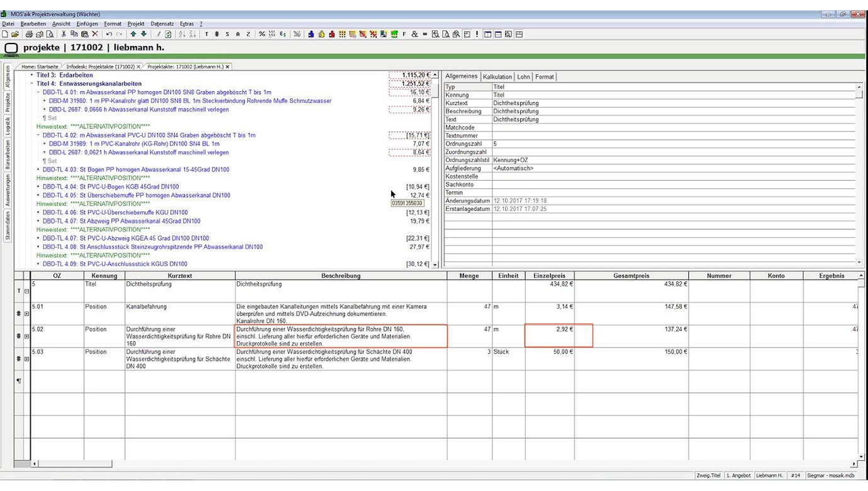Image resolution: width=868 pixels, height=491 pixels.
Task: Collapse Titel 4: Entwässerungskanalarbeiten node
Action: pos(32,84)
